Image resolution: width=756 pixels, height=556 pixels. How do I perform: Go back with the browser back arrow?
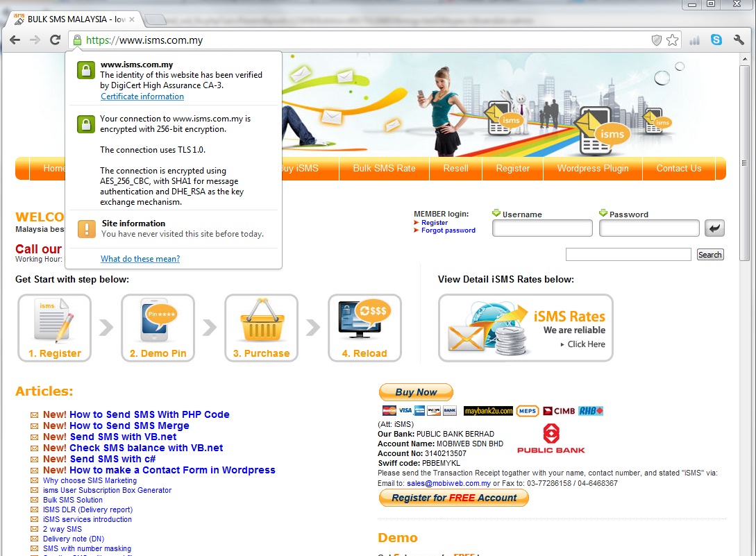tap(15, 40)
